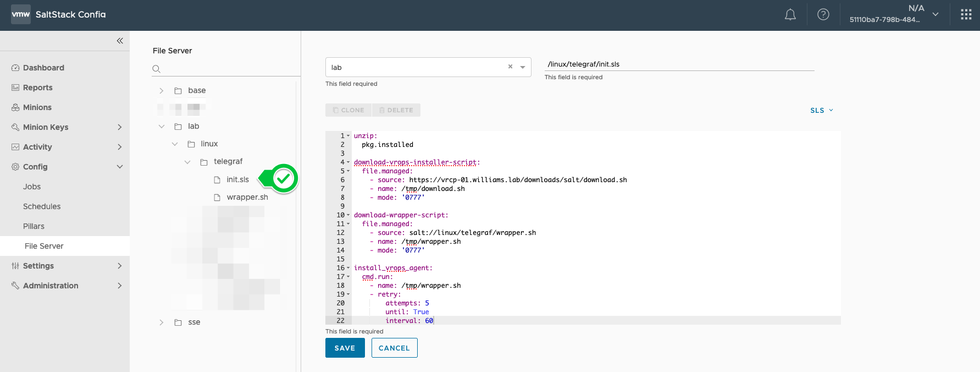Click the Clone button
Image resolution: width=980 pixels, height=372 pixels.
[x=348, y=110]
